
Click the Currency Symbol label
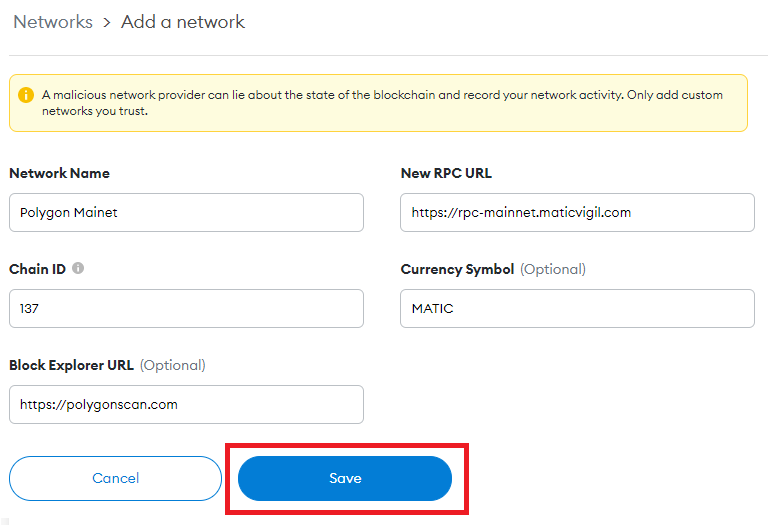[457, 269]
